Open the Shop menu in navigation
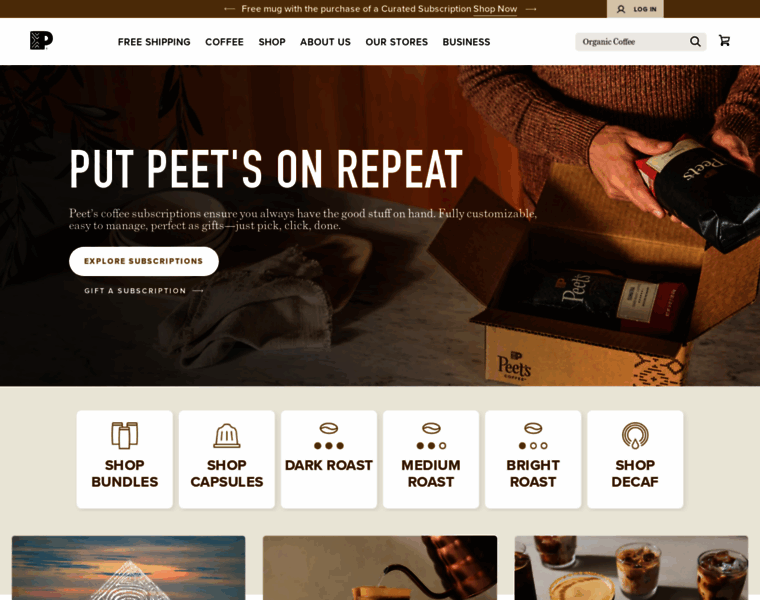 point(272,42)
